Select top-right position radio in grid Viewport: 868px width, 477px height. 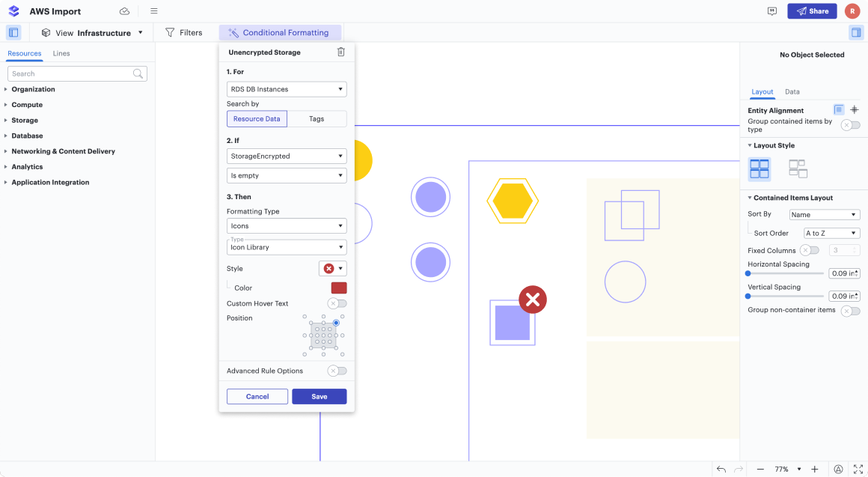click(336, 323)
